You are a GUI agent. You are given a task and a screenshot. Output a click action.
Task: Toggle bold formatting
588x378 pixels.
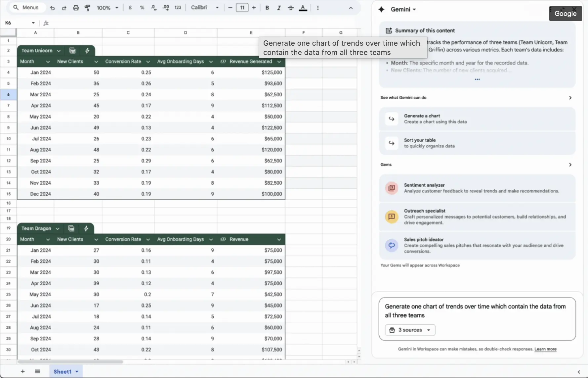pos(267,8)
